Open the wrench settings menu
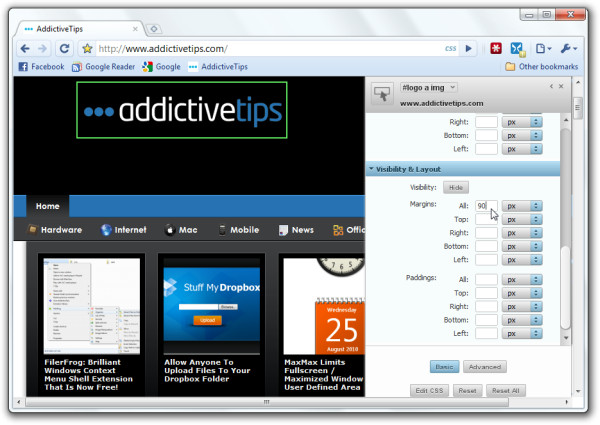Image resolution: width=600 pixels, height=425 pixels. (569, 49)
